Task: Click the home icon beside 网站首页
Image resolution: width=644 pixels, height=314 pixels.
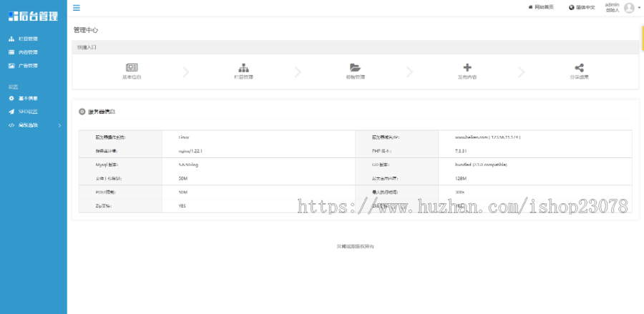Action: [x=531, y=7]
